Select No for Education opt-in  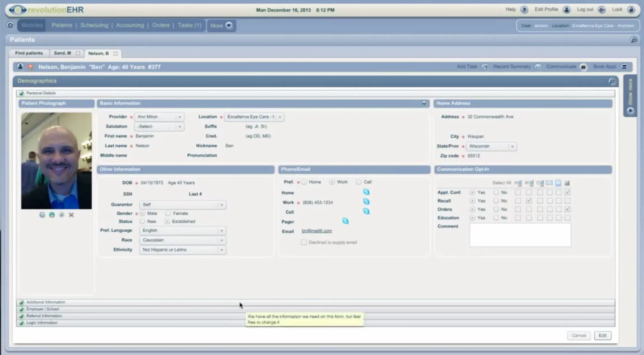pos(496,218)
